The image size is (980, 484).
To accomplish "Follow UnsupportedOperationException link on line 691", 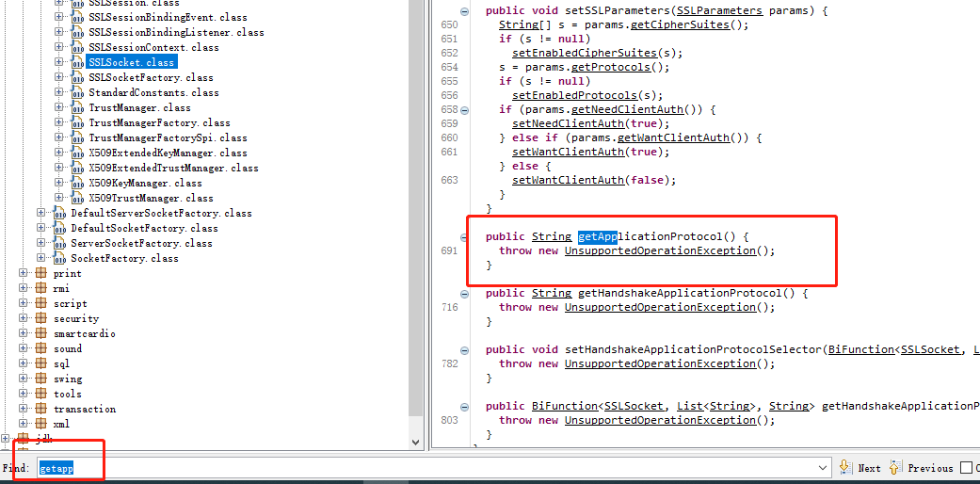I will click(x=660, y=250).
